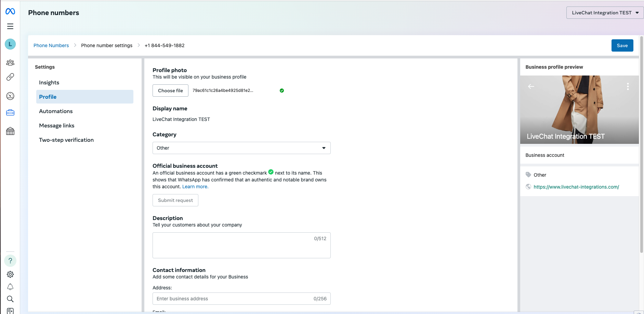Open the Learn more link

click(195, 187)
